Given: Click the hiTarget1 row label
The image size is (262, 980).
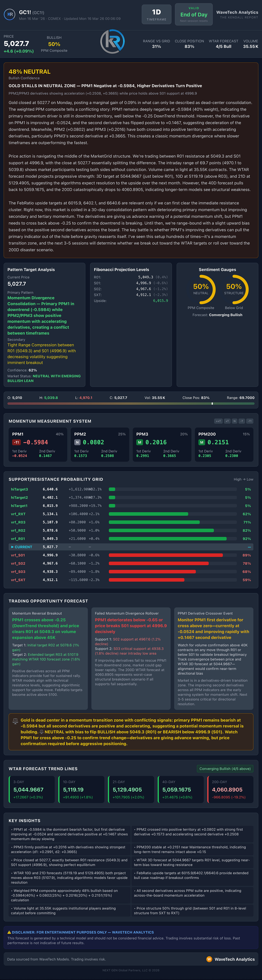Looking at the screenshot, I should [x=19, y=506].
